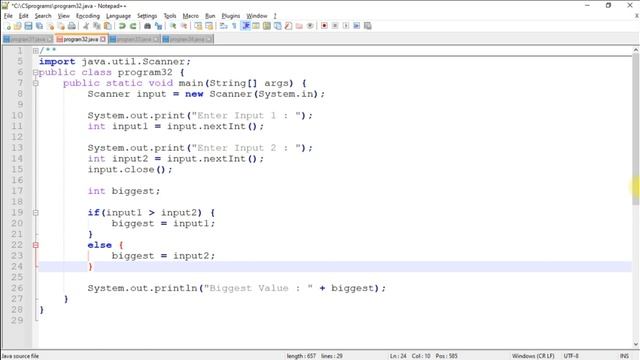640x360 pixels.
Task: Collapse the else block fold at line 22
Action: (x=36, y=245)
